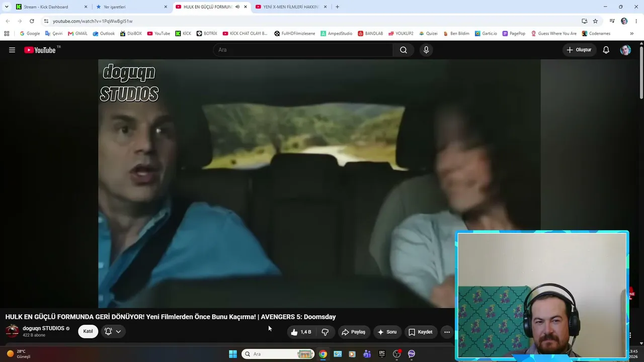
Task: Open the BANDLAB bookmark
Action: coord(370,34)
